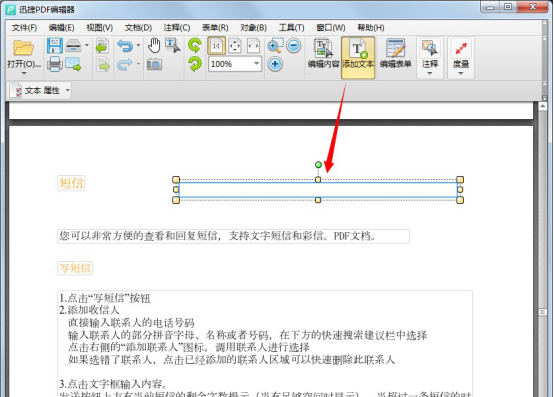Zoom in with the plus button

click(275, 64)
